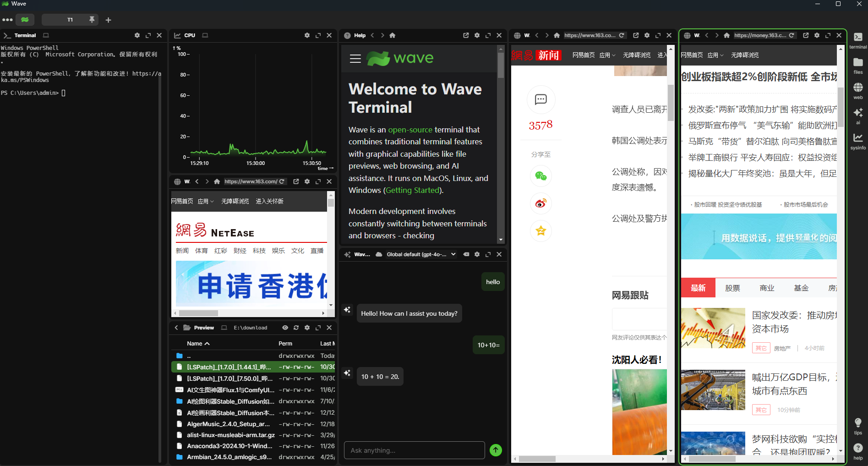Toggle hidden files with the eye icon in Preview
The image size is (868, 466).
285,328
